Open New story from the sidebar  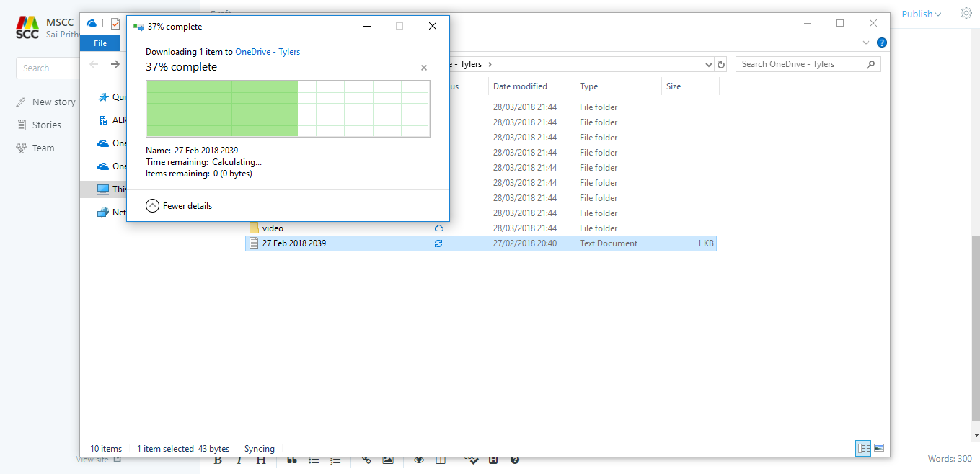tap(45, 102)
